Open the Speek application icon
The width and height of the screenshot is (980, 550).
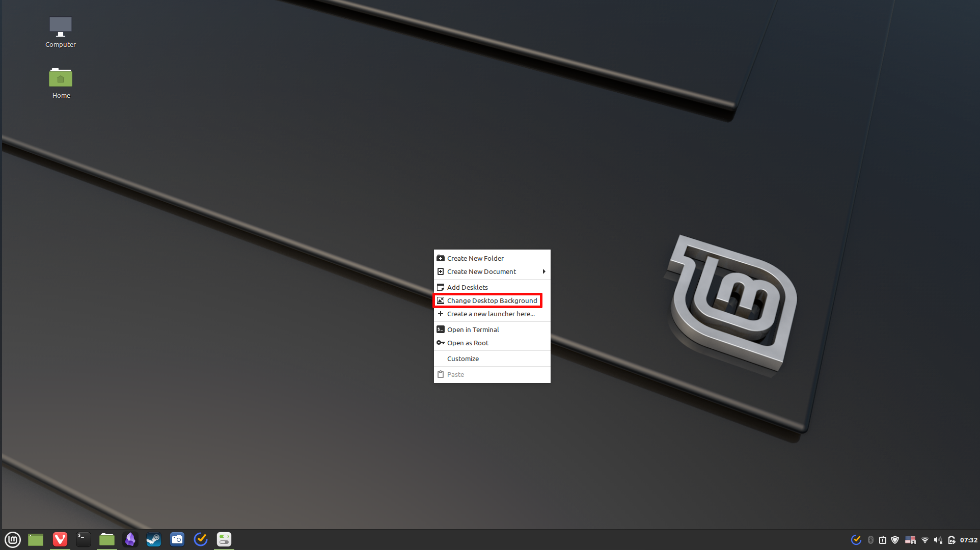(130, 539)
